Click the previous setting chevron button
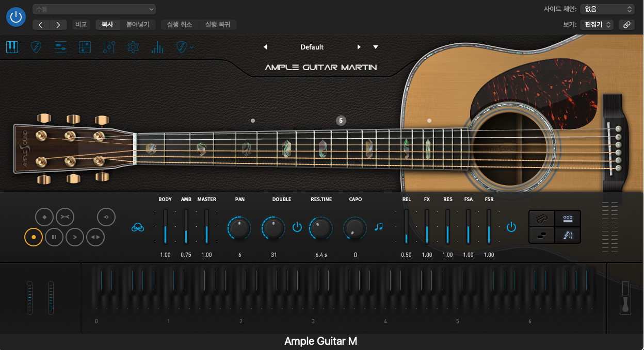644x350 pixels. pyautogui.click(x=41, y=25)
